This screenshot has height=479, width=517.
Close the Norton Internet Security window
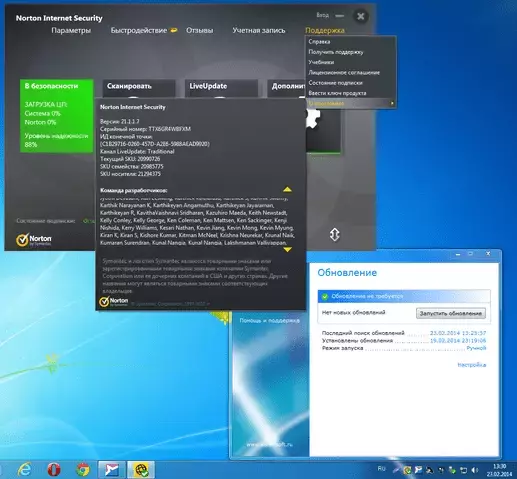click(360, 16)
